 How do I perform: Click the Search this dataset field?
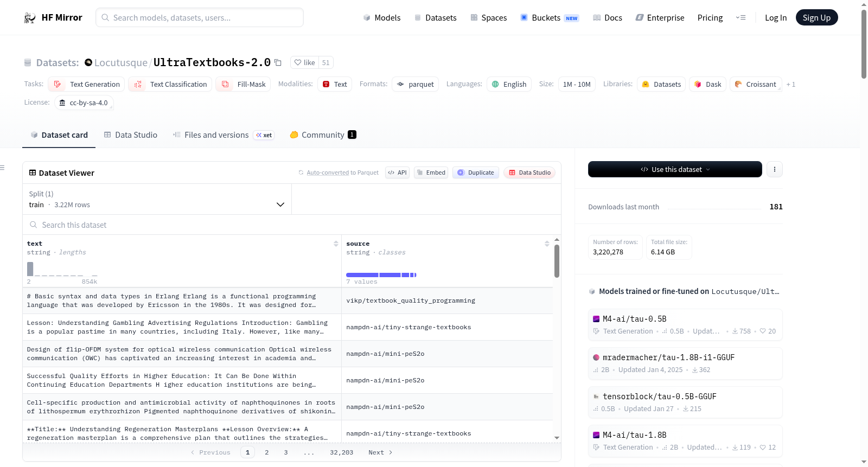292,225
